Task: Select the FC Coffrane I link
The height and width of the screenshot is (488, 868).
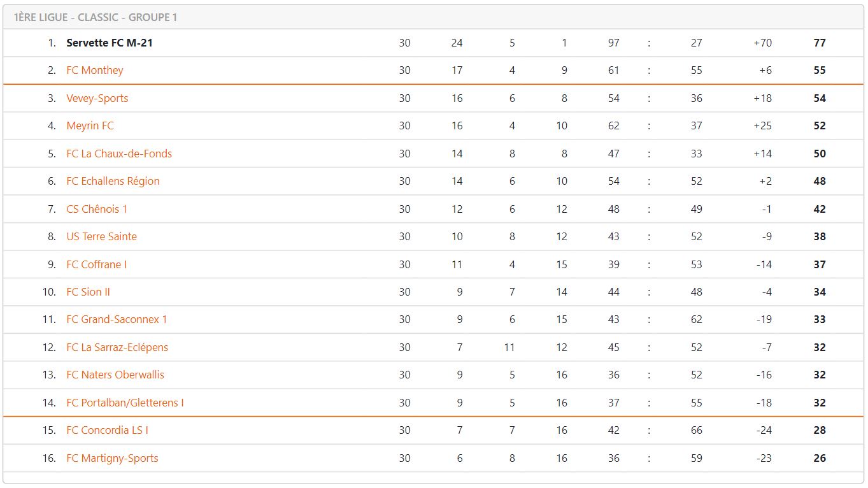Action: pos(96,264)
